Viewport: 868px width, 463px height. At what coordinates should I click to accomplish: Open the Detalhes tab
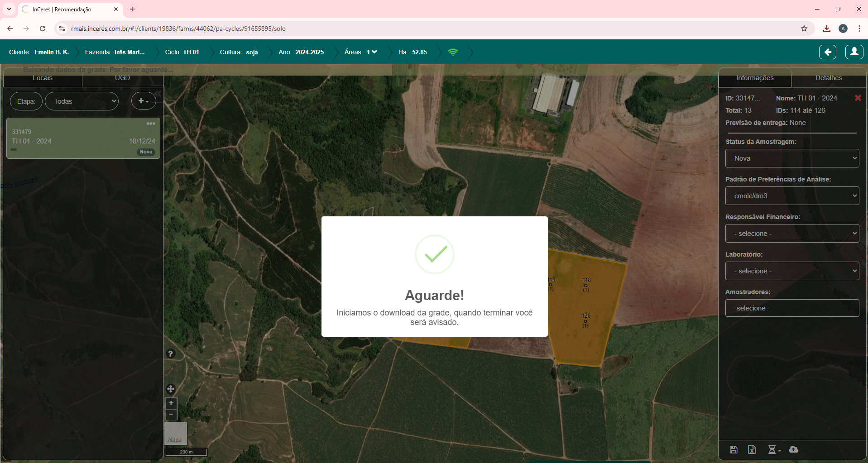tap(829, 78)
